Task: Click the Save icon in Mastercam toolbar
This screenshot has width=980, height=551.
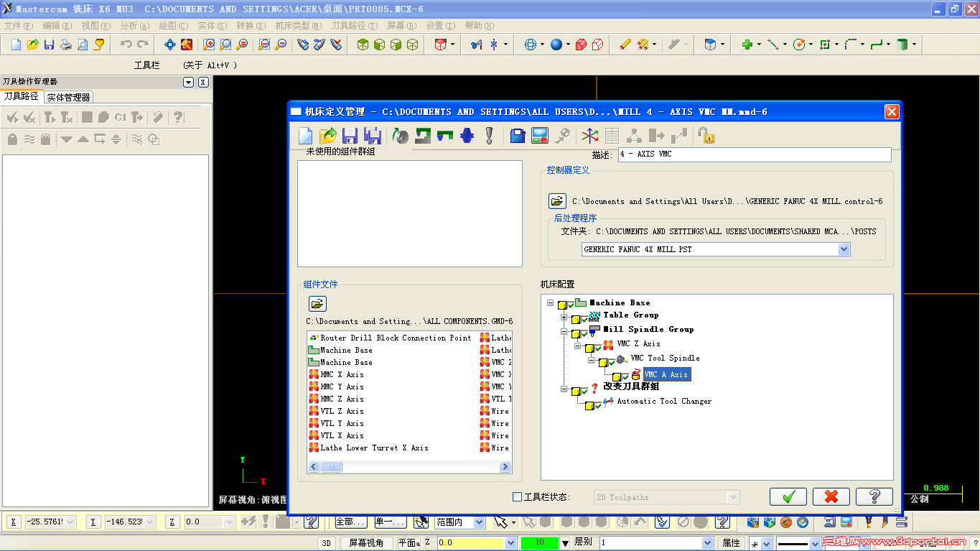Action: click(x=50, y=45)
